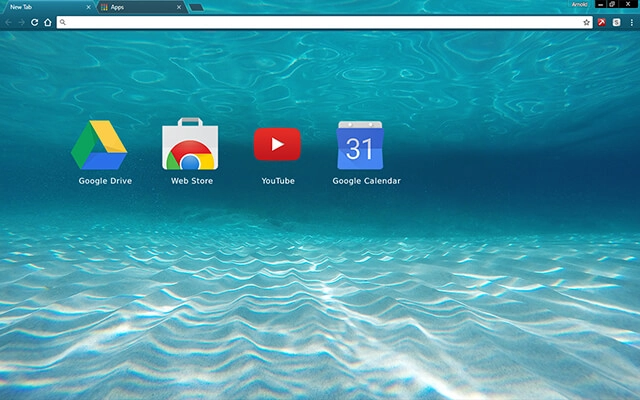Open the Google Drive app
640x400 pixels.
pyautogui.click(x=99, y=145)
